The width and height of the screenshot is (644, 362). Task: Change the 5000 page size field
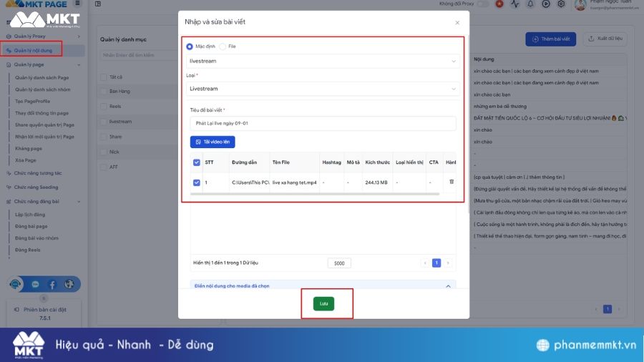tap(339, 263)
